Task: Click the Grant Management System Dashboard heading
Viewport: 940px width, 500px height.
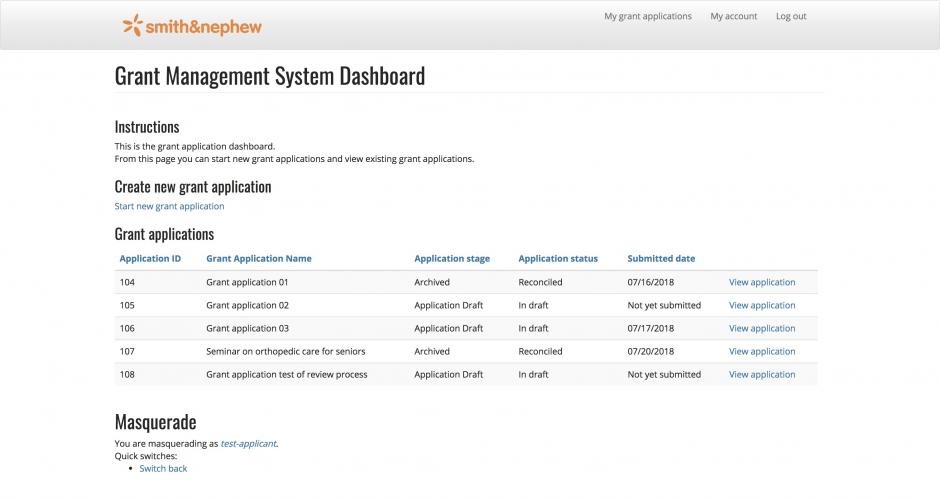Action: point(269,76)
